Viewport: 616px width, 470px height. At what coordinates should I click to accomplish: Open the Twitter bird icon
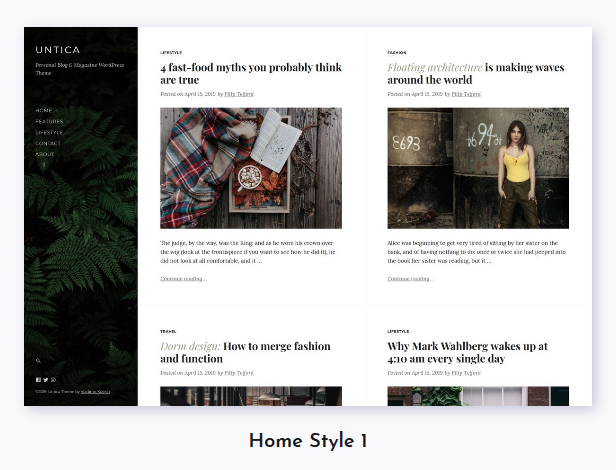(46, 380)
